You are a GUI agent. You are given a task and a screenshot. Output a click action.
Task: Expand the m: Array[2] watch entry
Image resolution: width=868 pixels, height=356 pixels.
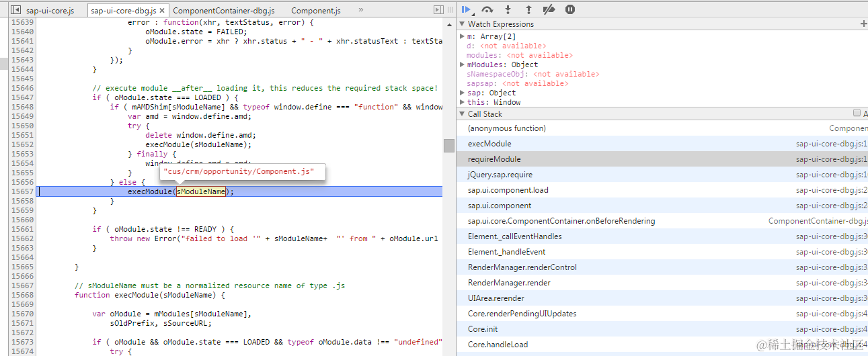click(x=462, y=36)
